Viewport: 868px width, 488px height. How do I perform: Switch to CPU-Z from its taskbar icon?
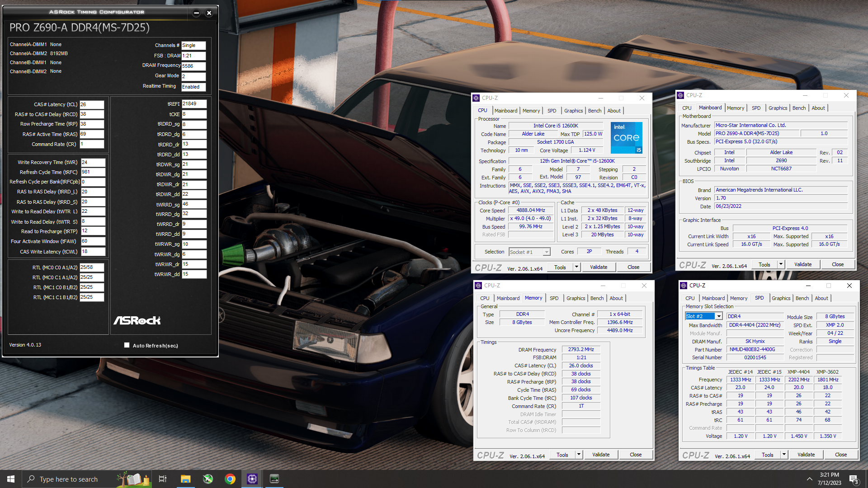(x=252, y=479)
